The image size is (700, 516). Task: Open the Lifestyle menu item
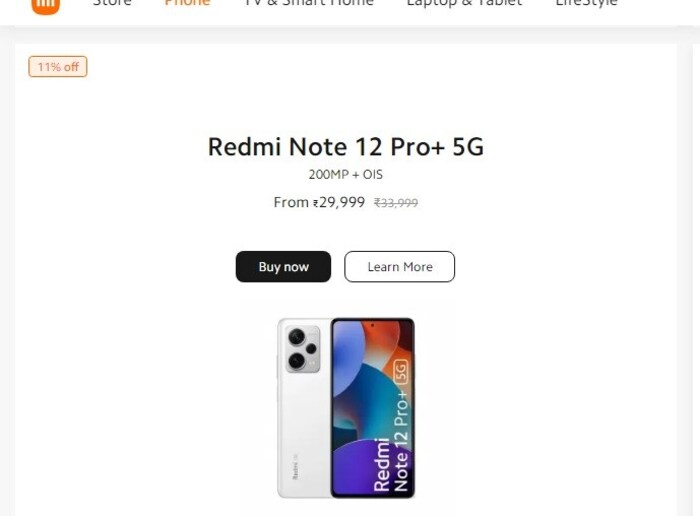pos(586,3)
